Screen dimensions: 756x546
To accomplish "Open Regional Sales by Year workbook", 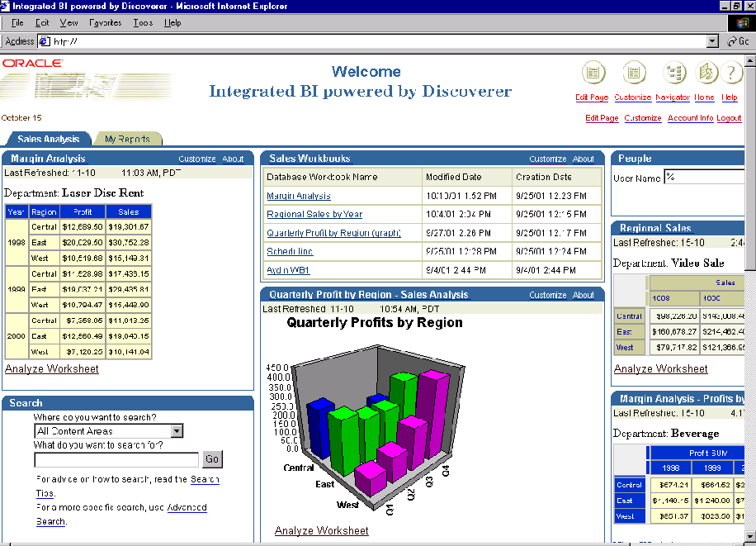I will [314, 214].
